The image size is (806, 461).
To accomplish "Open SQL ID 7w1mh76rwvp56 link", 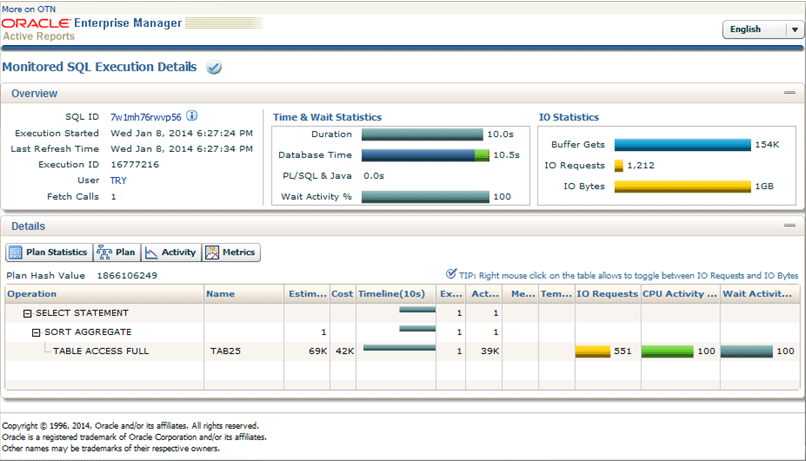I will 145,117.
